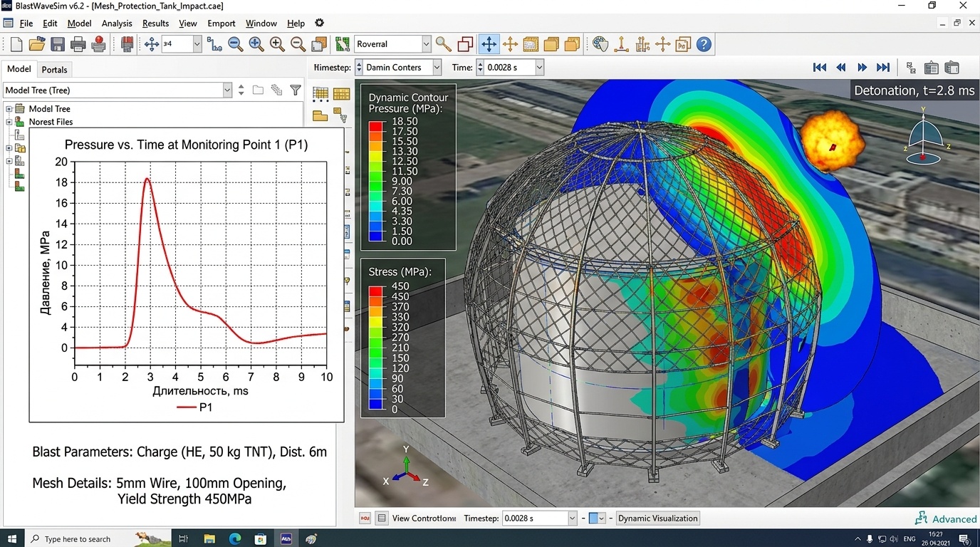Click the Norest Files tree item
The height and width of the screenshot is (547, 980).
[x=51, y=122]
